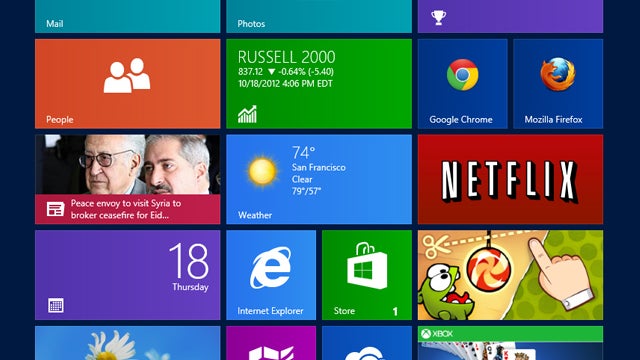Click the 'Thursday' day label
This screenshot has width=640, height=360.
(190, 287)
